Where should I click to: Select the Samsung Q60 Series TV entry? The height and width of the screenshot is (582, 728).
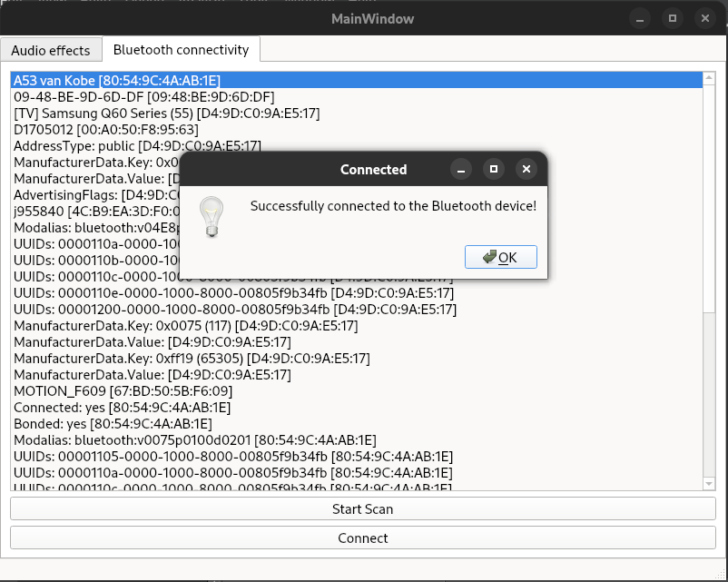(166, 113)
